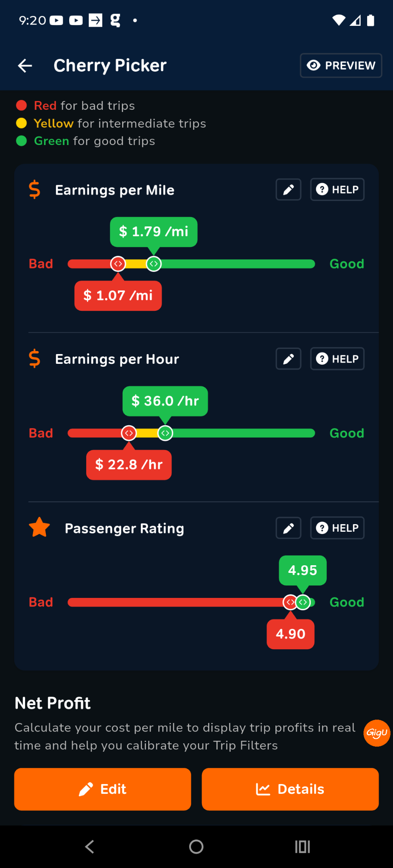Tap the Android back chevron at bottom
Viewport: 393px width, 868px height.
[90, 847]
